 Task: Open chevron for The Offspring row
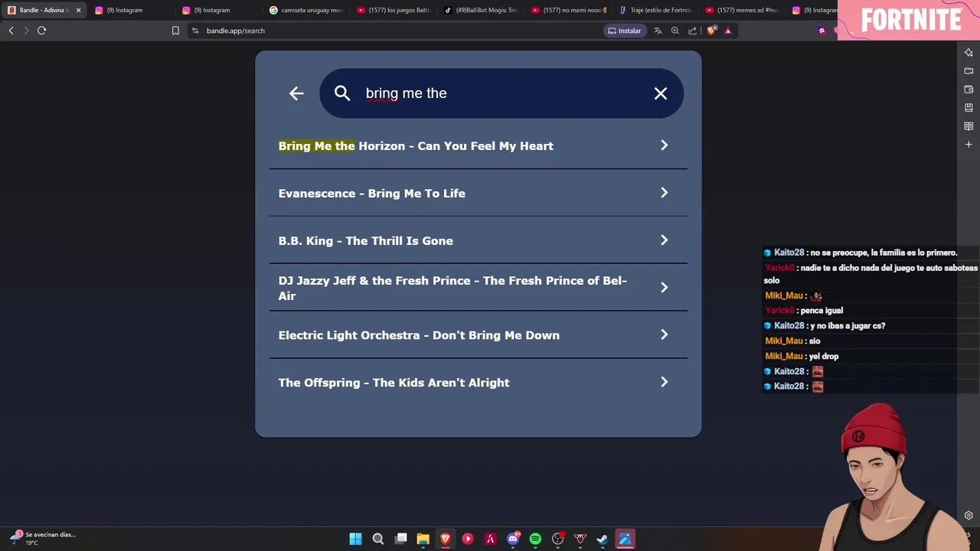(664, 383)
